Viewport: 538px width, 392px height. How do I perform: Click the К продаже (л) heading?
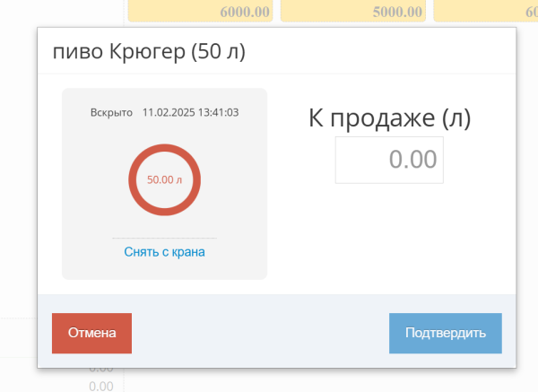pyautogui.click(x=389, y=118)
